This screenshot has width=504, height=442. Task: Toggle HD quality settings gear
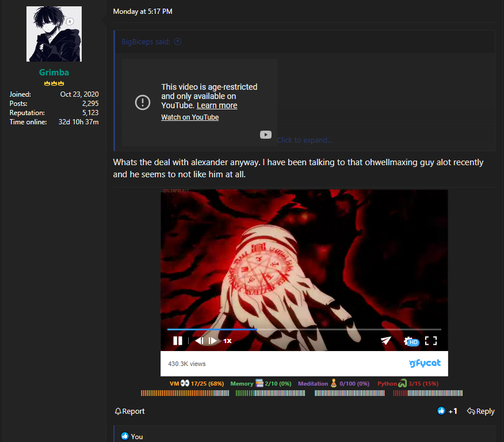click(x=409, y=341)
